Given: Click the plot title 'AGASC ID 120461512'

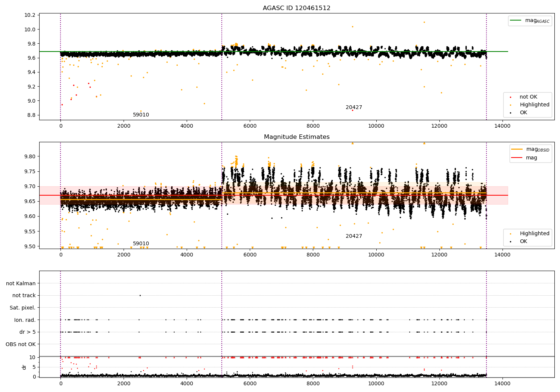Looking at the screenshot, I should (x=296, y=8).
